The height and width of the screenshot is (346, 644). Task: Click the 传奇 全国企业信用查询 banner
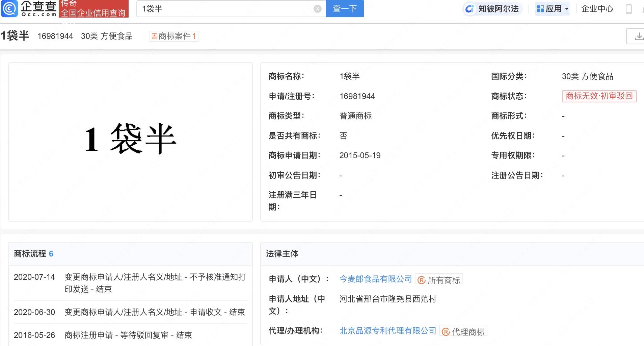(x=93, y=8)
